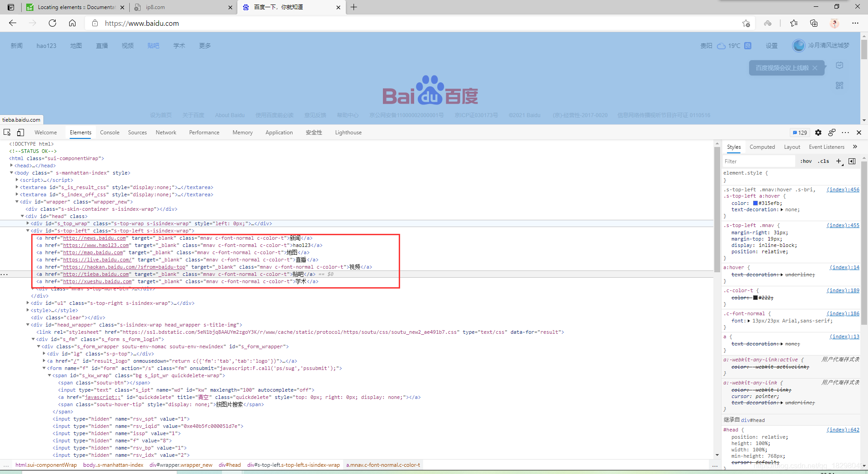Image resolution: width=868 pixels, height=474 pixels.
Task: Show more Styles pane tabs chevron
Action: pyautogui.click(x=855, y=147)
